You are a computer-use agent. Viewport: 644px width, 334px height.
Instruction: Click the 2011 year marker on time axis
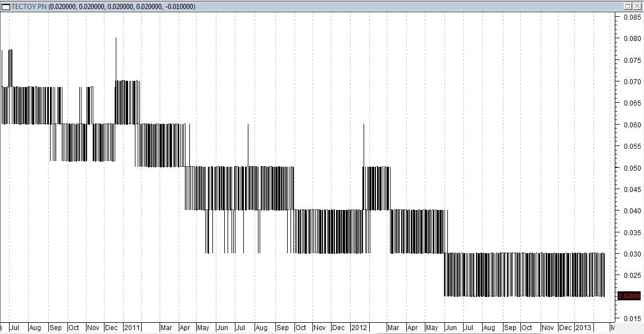point(132,327)
